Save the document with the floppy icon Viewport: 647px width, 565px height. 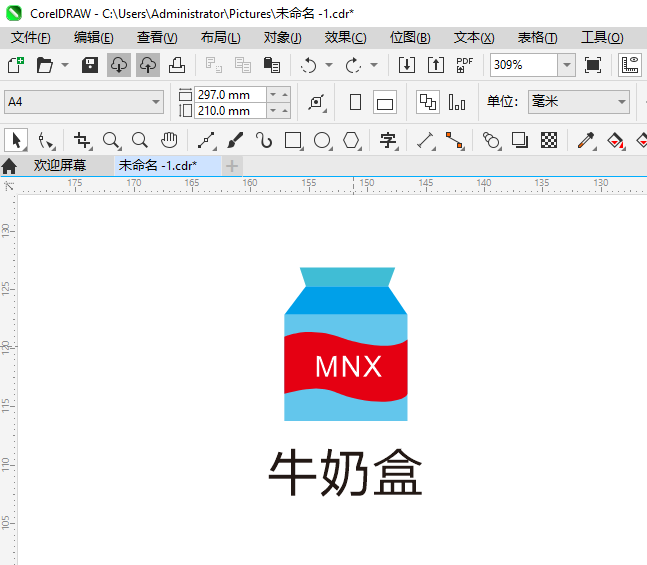[90, 65]
